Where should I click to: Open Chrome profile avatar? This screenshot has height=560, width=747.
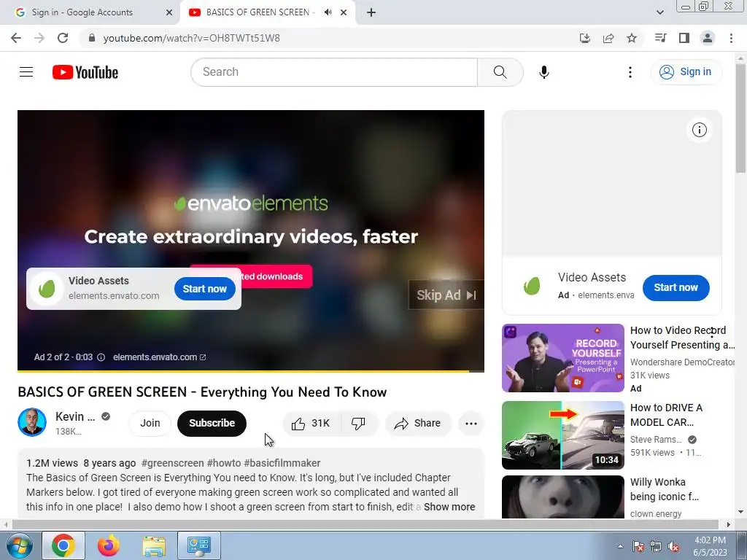coord(708,38)
